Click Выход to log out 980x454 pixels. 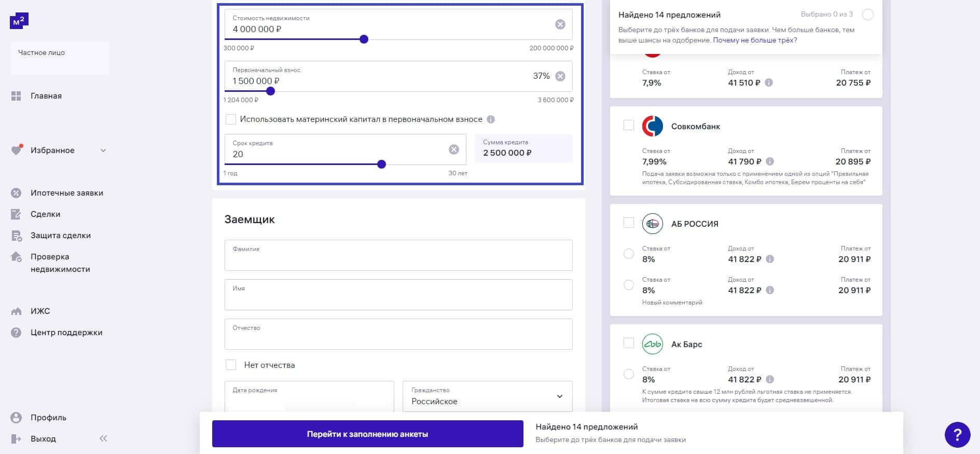point(43,439)
